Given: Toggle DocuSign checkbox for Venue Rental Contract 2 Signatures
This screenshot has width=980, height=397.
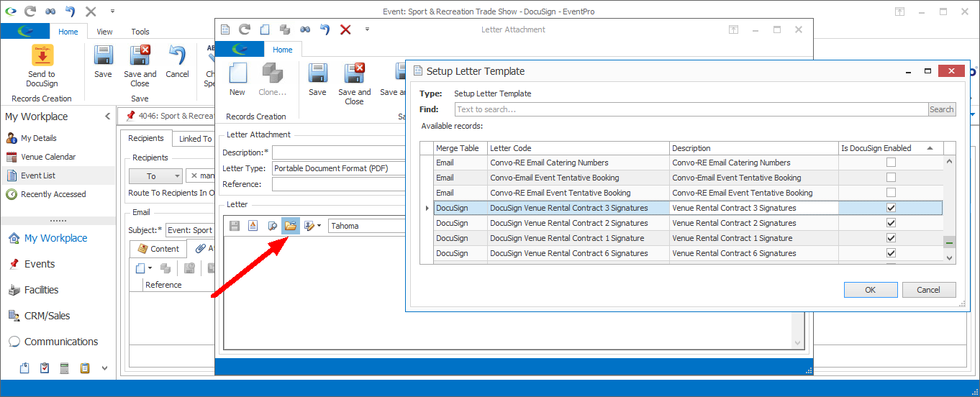Looking at the screenshot, I should click(x=891, y=223).
